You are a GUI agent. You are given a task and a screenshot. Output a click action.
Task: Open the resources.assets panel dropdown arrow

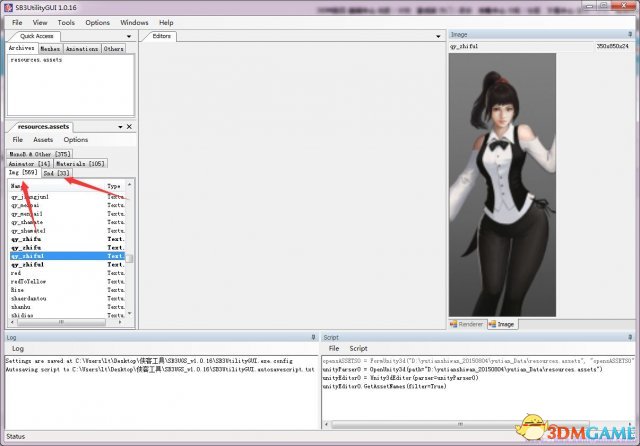coord(120,127)
